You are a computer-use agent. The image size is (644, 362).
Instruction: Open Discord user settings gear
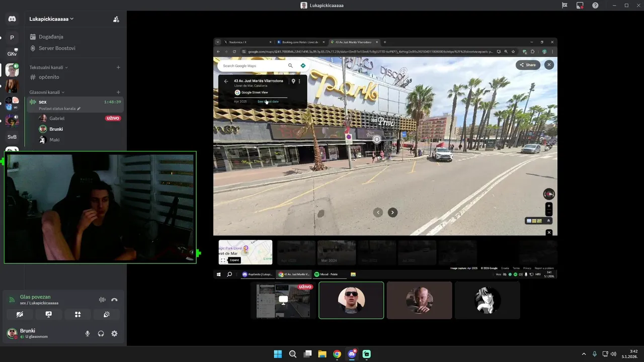point(114,333)
